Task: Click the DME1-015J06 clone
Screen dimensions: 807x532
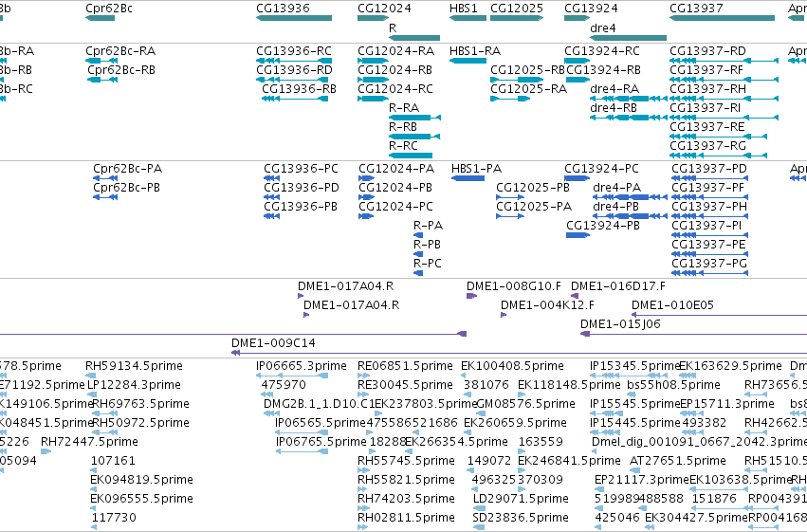Action: (693, 334)
